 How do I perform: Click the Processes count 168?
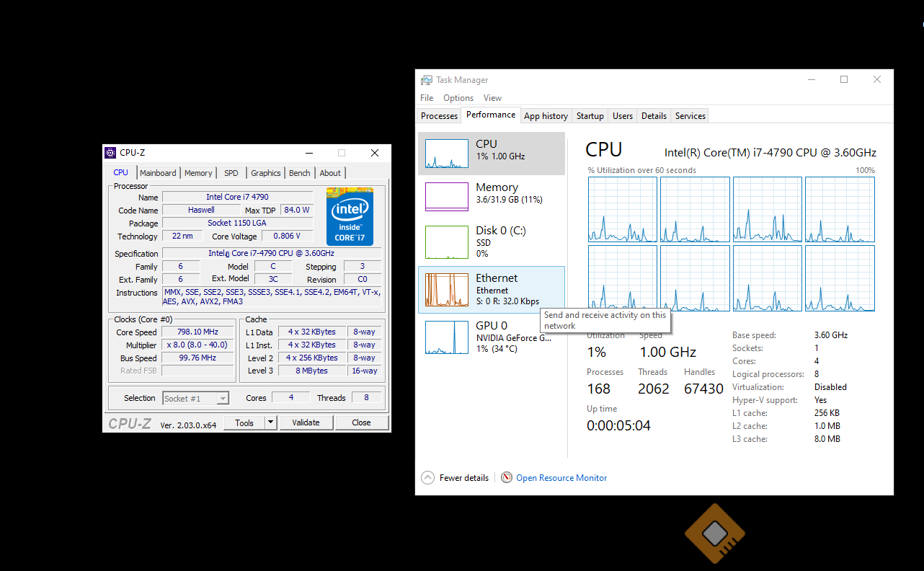tap(598, 389)
